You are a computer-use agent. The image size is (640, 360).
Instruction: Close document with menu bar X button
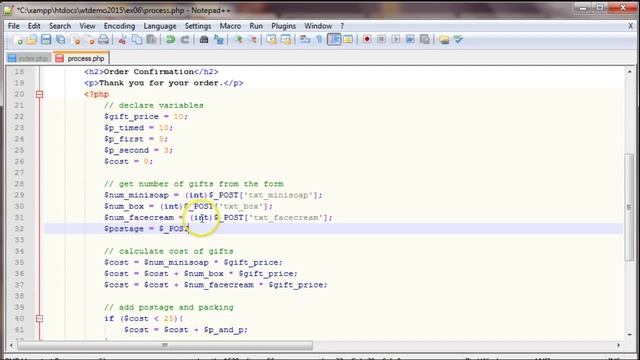point(630,26)
